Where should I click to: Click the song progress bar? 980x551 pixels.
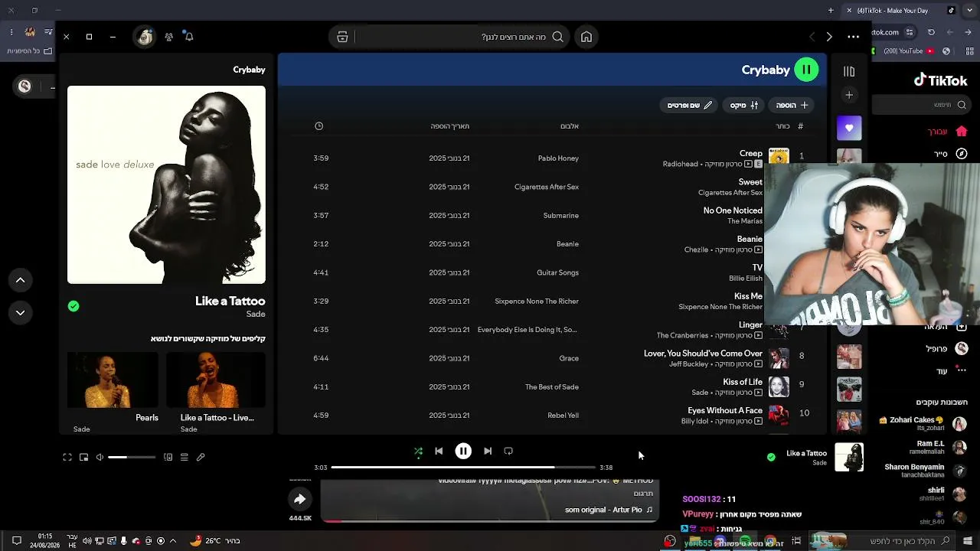tap(463, 467)
